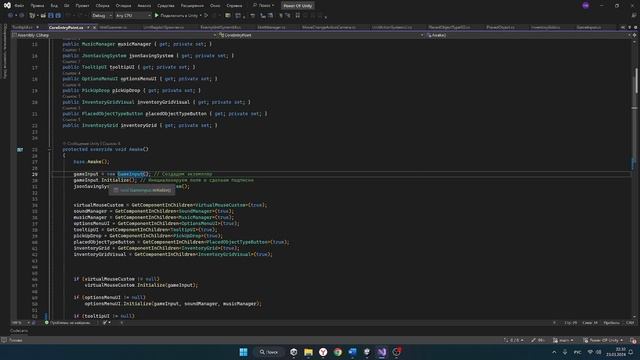Open the Awake() member navigation dropdown
This screenshot has width=640, height=360.
pyautogui.click(x=528, y=35)
